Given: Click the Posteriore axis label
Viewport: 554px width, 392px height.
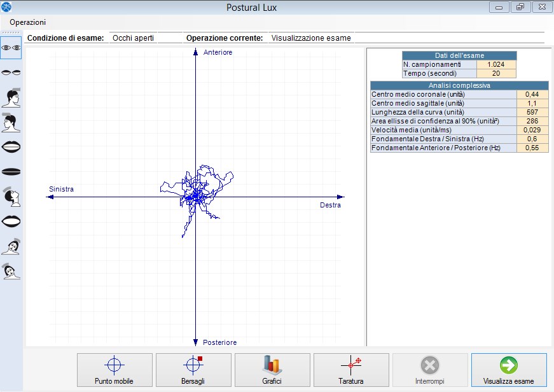Looking at the screenshot, I should 220,342.
